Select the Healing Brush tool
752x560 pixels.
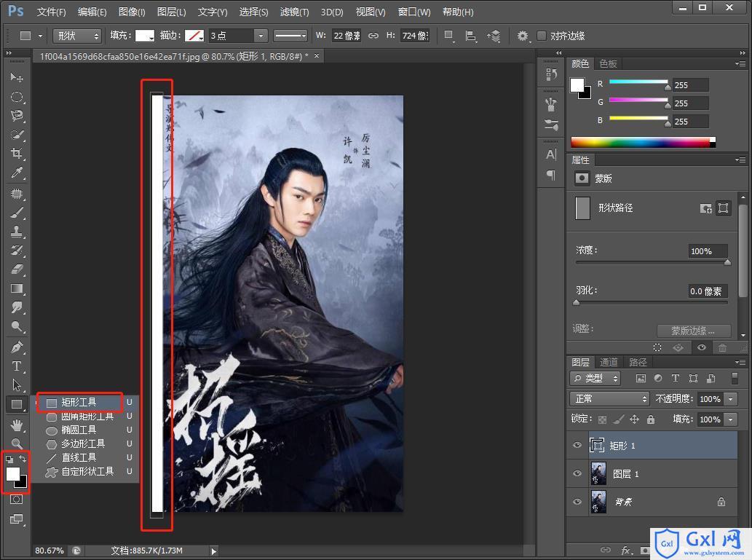tap(16, 194)
